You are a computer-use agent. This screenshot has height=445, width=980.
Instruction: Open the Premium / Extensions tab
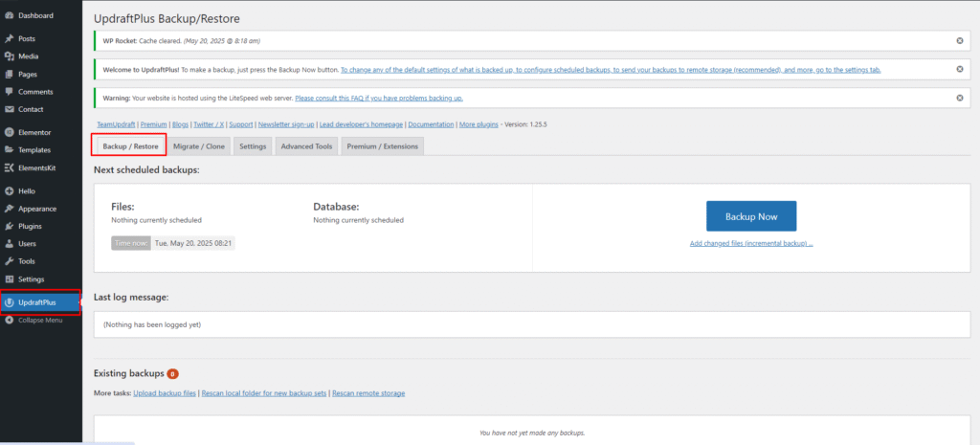pyautogui.click(x=383, y=146)
